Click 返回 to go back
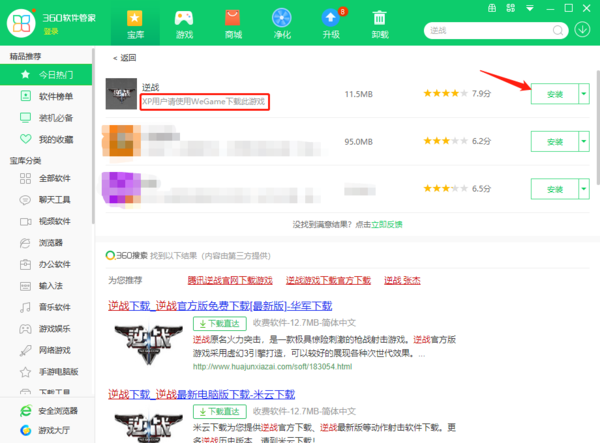 coord(124,58)
